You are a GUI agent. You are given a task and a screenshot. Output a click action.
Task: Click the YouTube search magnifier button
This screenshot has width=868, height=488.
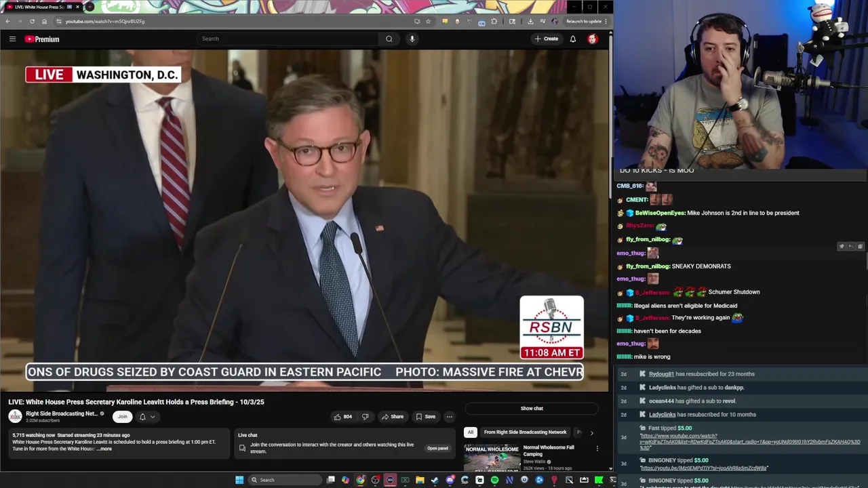[x=389, y=39]
